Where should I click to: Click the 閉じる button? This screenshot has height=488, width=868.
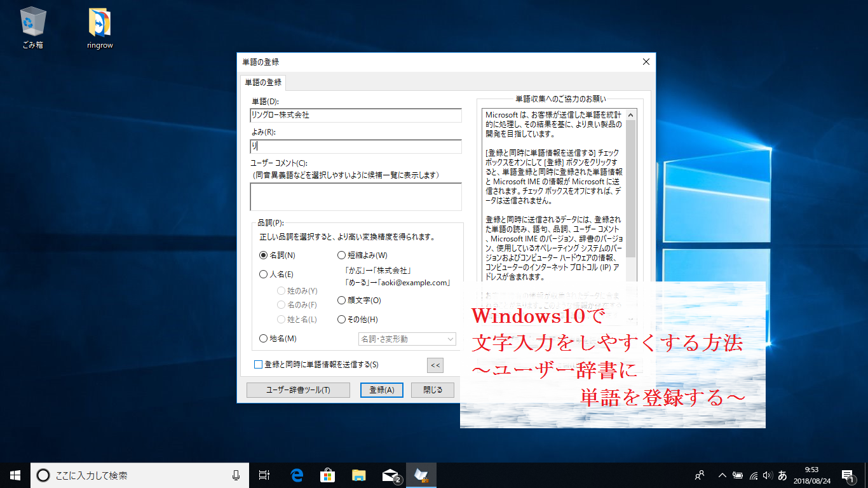click(433, 390)
